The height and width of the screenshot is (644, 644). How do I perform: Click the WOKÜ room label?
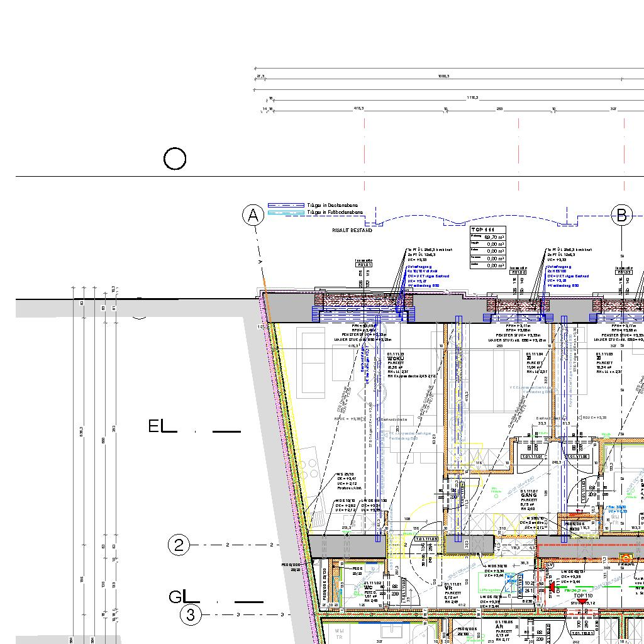(x=396, y=358)
